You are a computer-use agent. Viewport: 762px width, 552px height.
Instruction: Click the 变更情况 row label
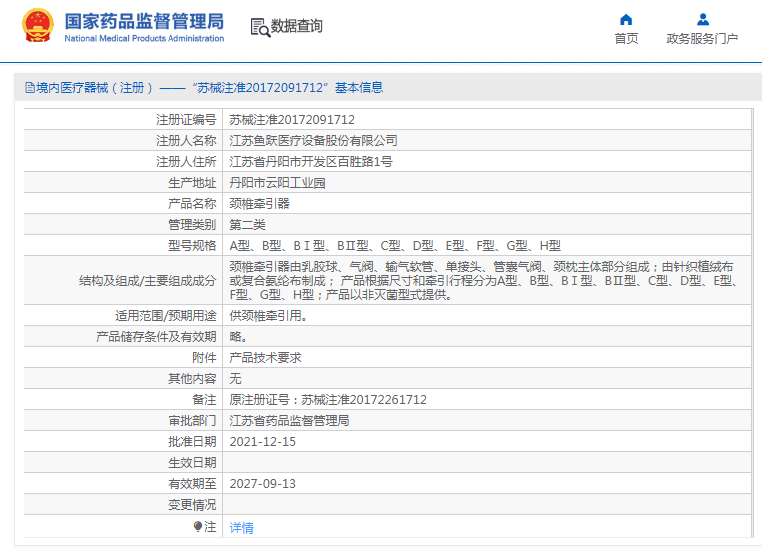[x=192, y=505]
